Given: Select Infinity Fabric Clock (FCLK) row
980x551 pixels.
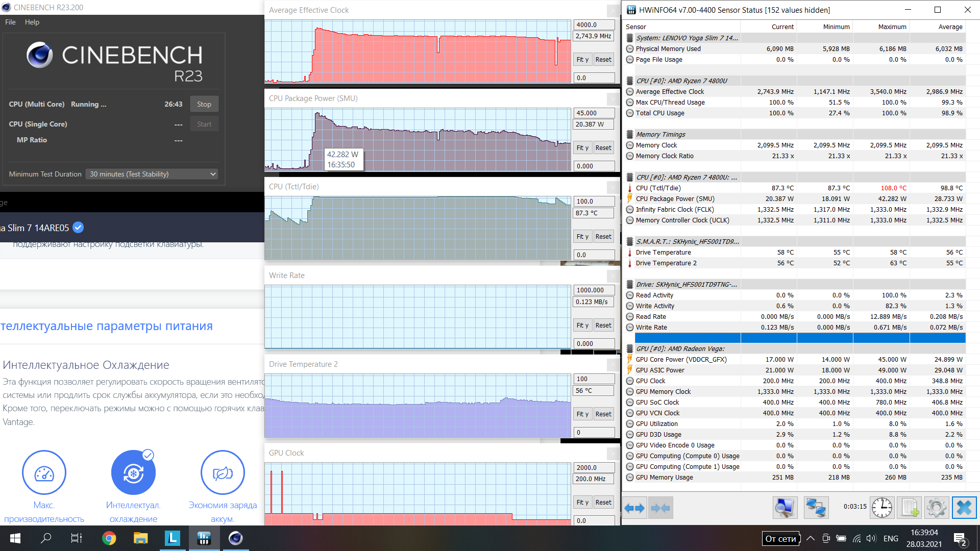Looking at the screenshot, I should click(795, 209).
